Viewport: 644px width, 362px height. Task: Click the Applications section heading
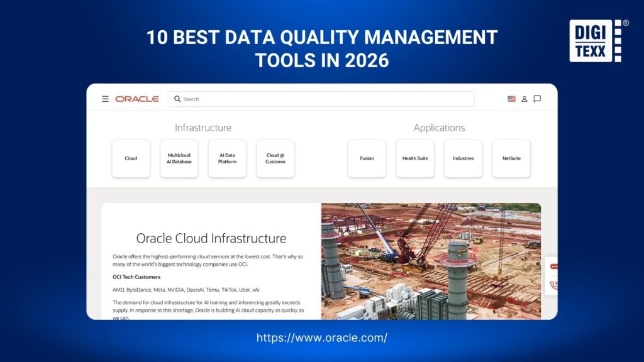[x=439, y=128]
